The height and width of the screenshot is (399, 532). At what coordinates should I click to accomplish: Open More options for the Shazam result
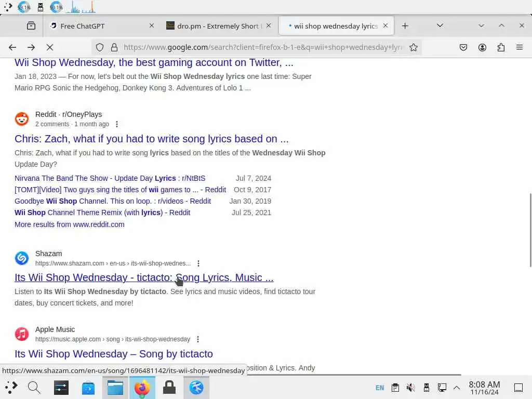[198, 263]
